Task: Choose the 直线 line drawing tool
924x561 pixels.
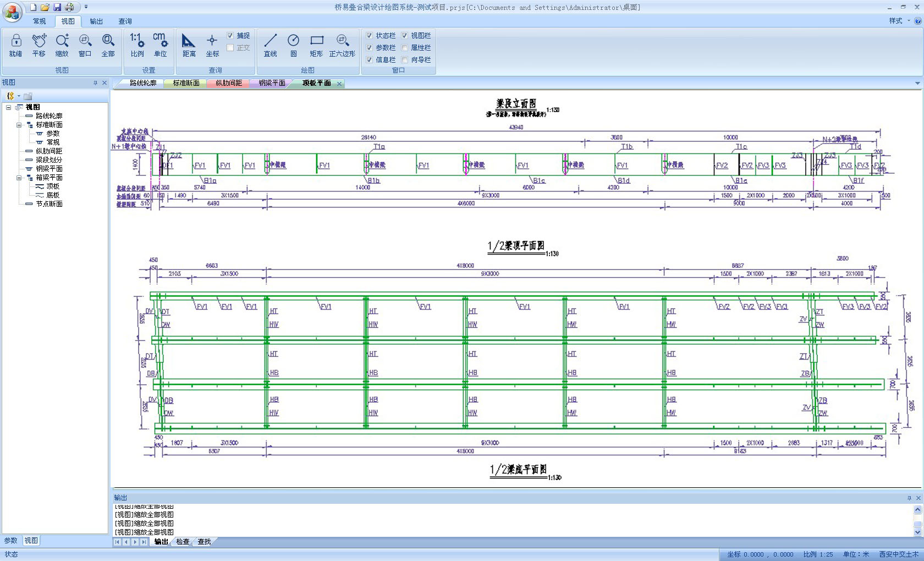Action: tap(270, 45)
